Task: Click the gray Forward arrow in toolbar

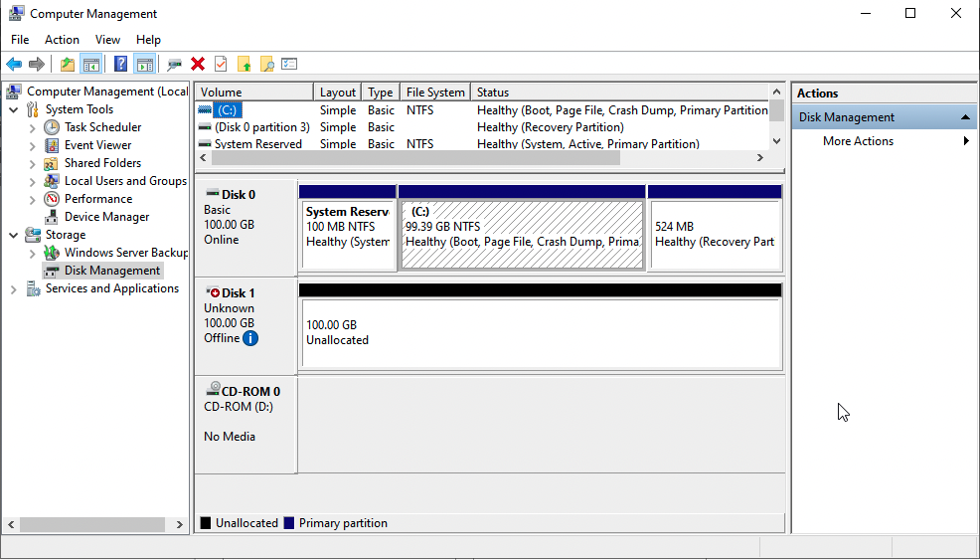Action: (37, 64)
